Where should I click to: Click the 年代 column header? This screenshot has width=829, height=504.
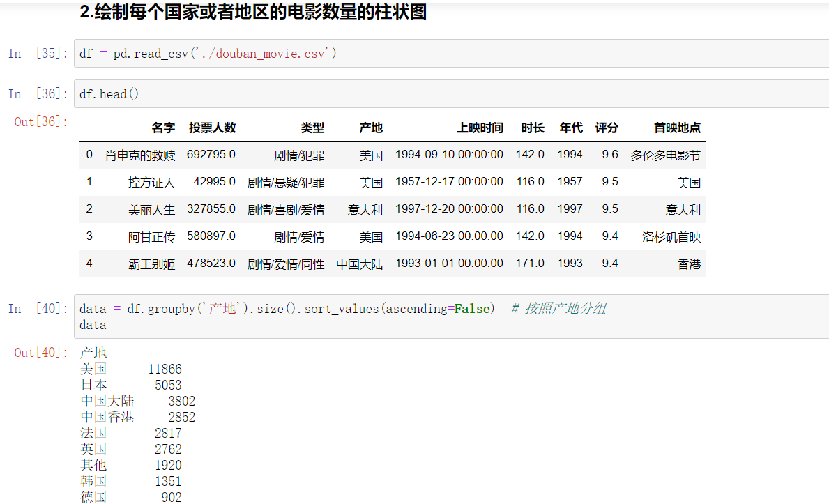571,128
